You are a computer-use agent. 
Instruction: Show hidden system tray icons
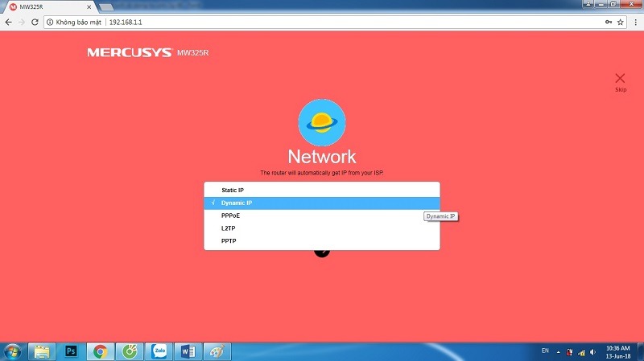558,352
